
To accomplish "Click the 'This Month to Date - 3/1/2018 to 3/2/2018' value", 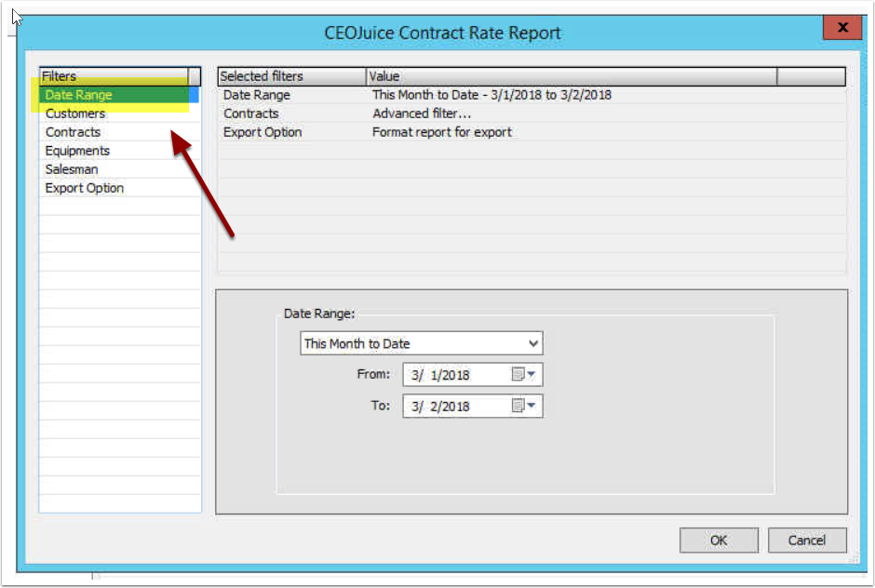I will pyautogui.click(x=491, y=95).
